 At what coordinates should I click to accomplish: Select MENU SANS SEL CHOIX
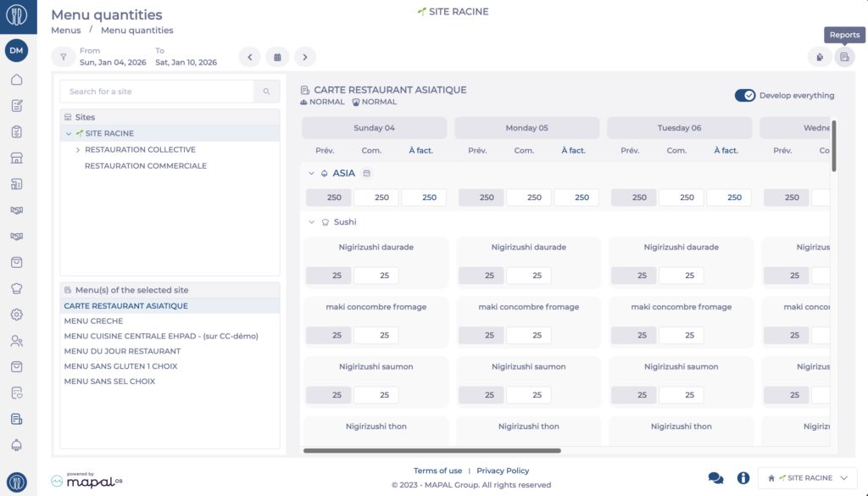click(x=109, y=382)
